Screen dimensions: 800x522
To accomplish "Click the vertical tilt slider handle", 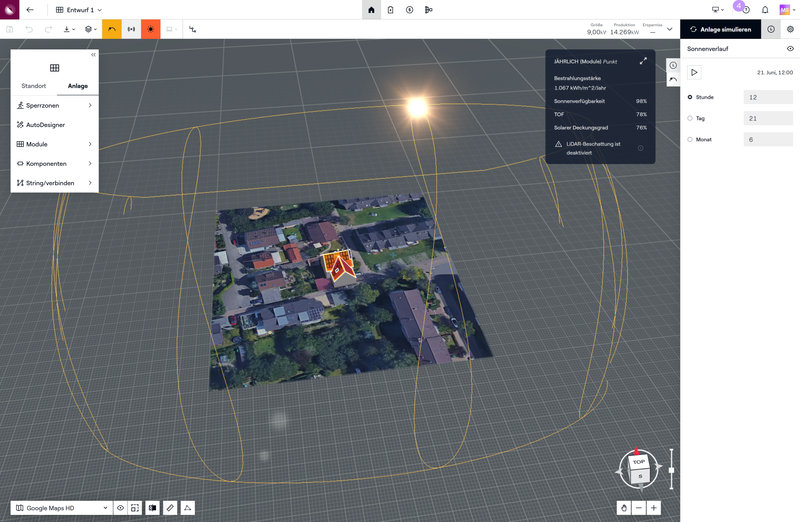I will coord(671,470).
